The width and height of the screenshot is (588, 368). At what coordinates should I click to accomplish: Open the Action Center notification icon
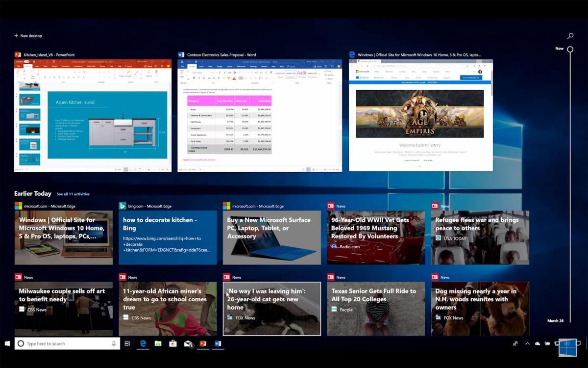pos(578,343)
